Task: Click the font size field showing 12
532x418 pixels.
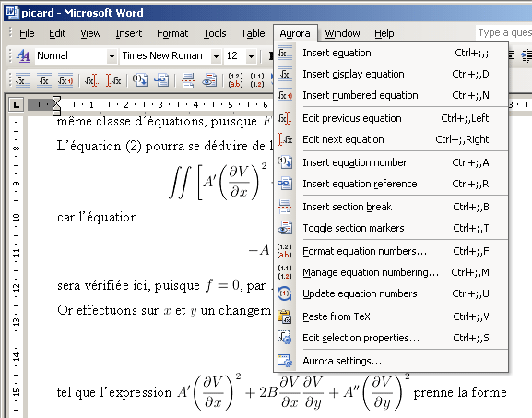Action: [x=235, y=55]
